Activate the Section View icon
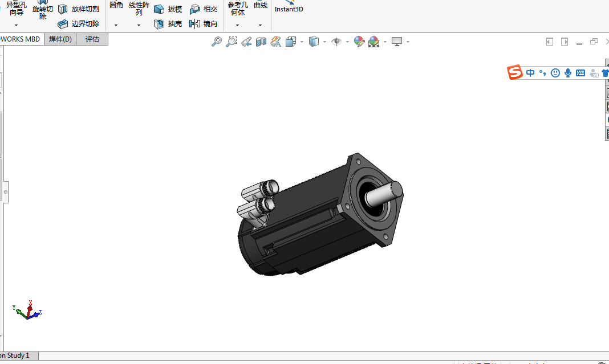The image size is (609, 364). pos(261,42)
